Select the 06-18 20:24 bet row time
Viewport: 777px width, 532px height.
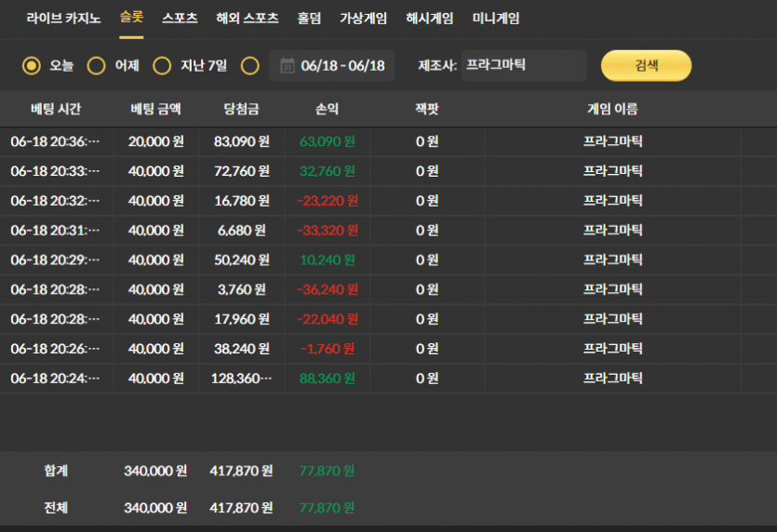[x=55, y=379]
